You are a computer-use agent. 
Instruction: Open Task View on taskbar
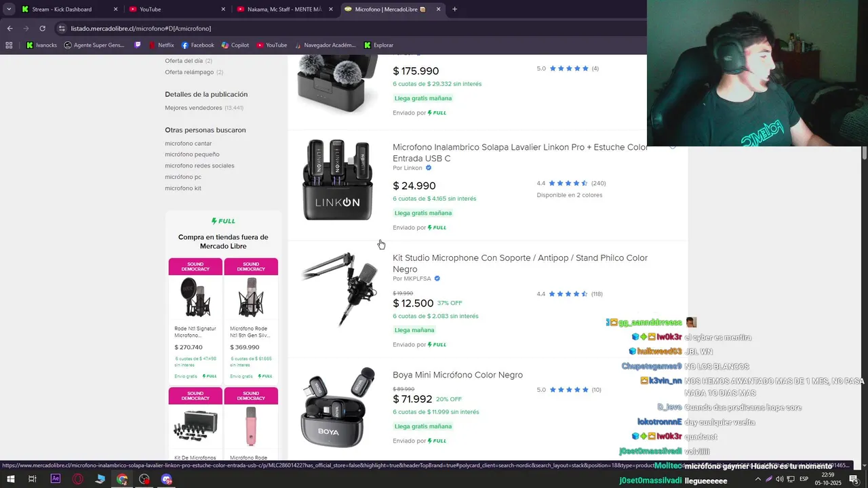pos(33,479)
